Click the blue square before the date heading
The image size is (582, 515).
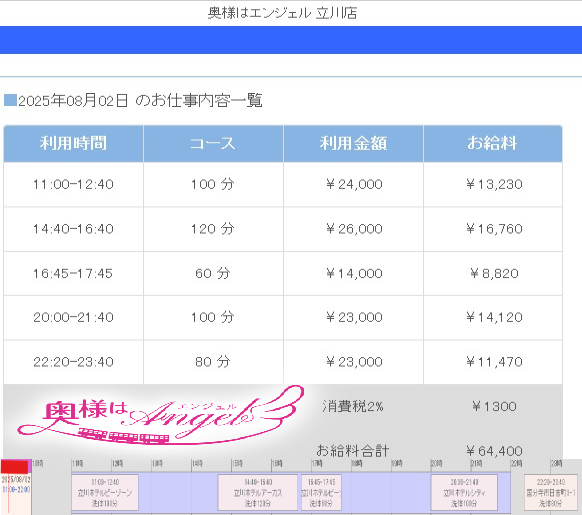[x=10, y=100]
